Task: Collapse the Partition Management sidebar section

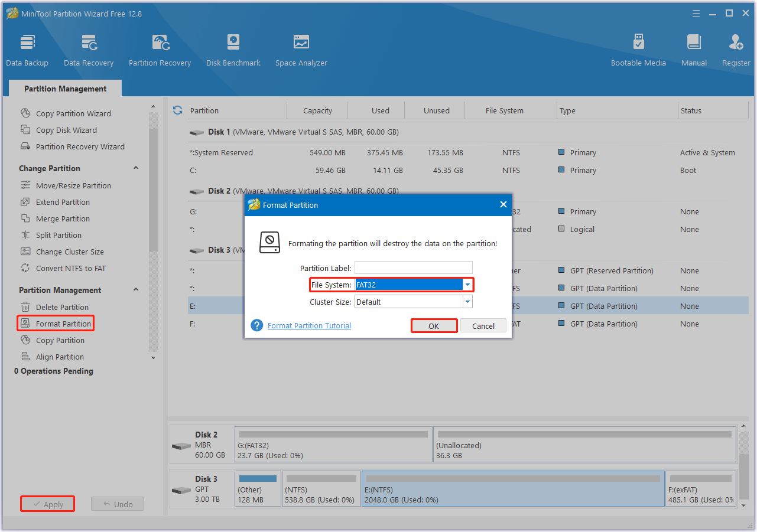Action: (136, 290)
